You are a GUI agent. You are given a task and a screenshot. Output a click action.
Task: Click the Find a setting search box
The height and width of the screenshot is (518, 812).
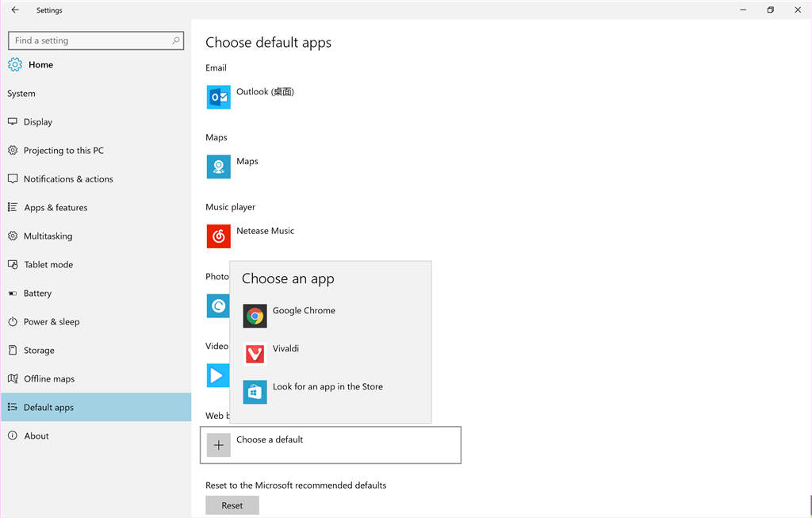point(96,40)
